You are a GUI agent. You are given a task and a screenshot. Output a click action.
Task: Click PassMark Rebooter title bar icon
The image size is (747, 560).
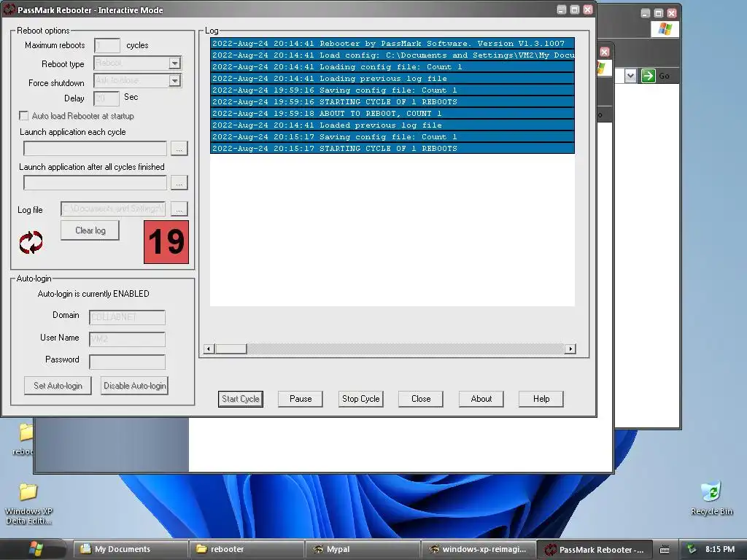coord(9,9)
